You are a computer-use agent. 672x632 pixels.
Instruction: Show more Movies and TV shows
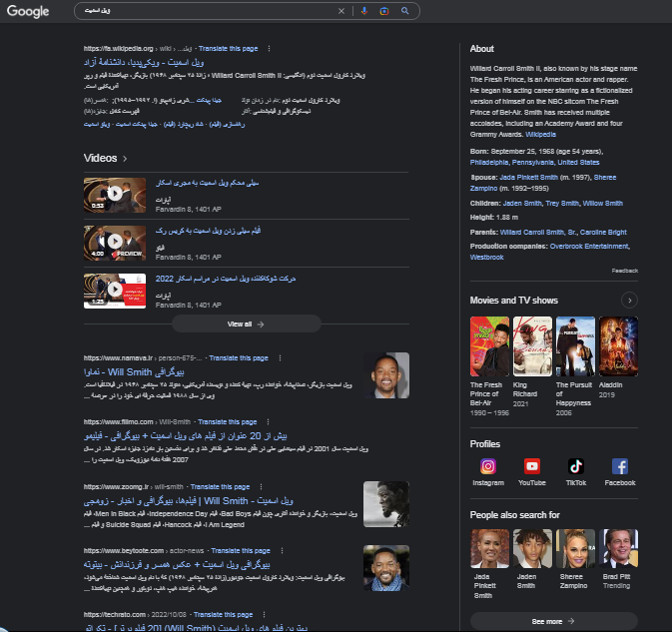tap(629, 301)
